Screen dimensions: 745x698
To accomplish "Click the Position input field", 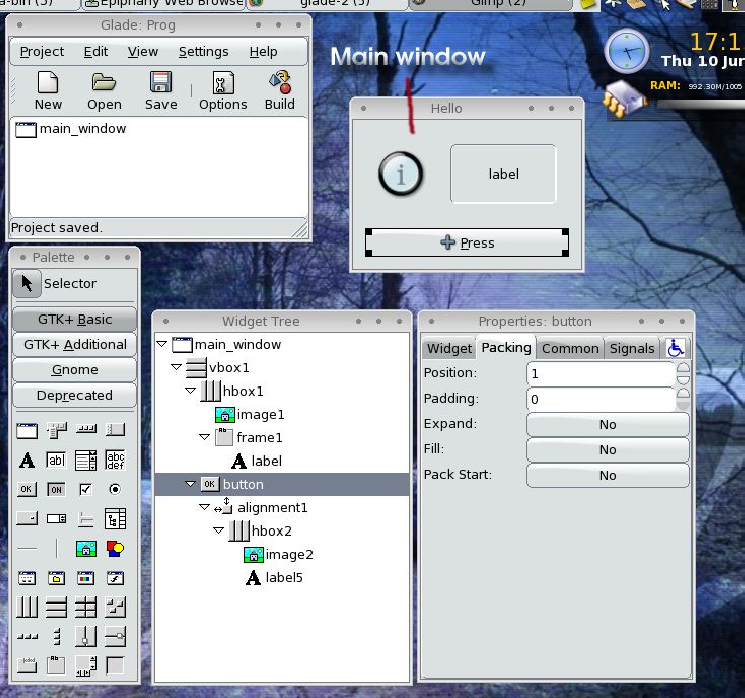I will pos(601,373).
